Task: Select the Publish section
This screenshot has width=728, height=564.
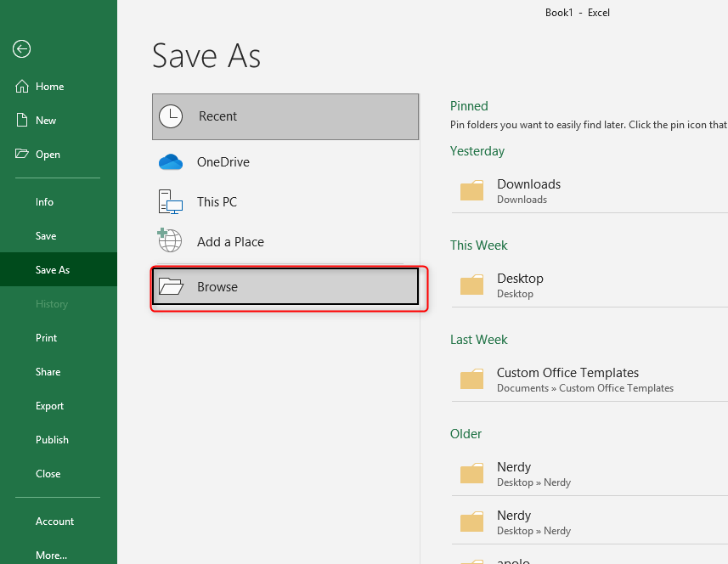Action: coord(52,439)
